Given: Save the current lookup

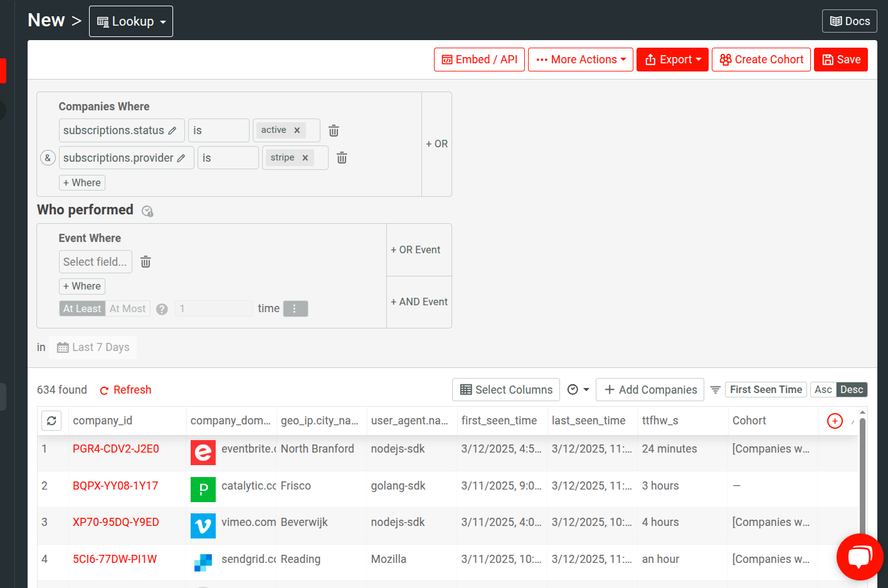Looking at the screenshot, I should [x=840, y=59].
